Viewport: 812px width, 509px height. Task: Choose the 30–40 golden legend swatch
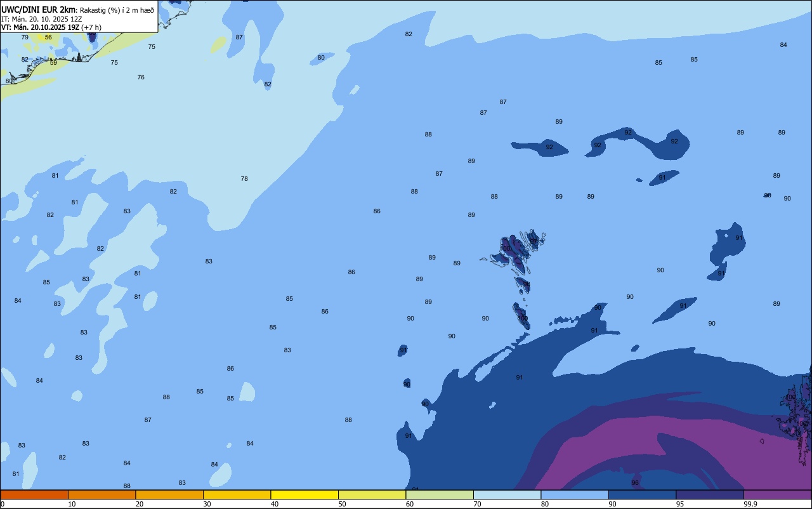click(x=237, y=494)
